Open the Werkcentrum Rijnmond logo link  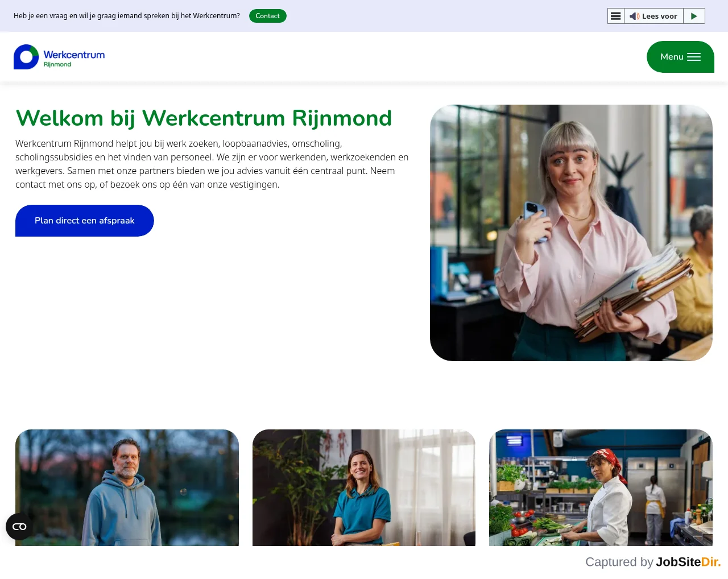tap(59, 57)
